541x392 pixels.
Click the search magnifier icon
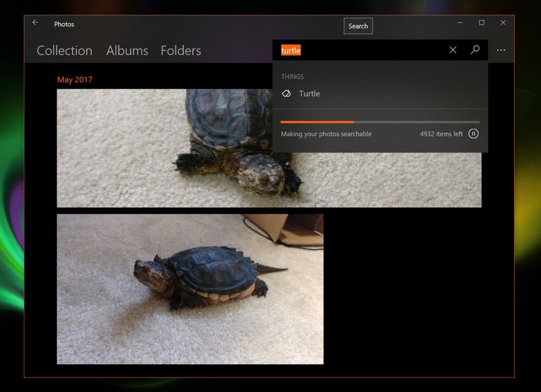(x=475, y=50)
